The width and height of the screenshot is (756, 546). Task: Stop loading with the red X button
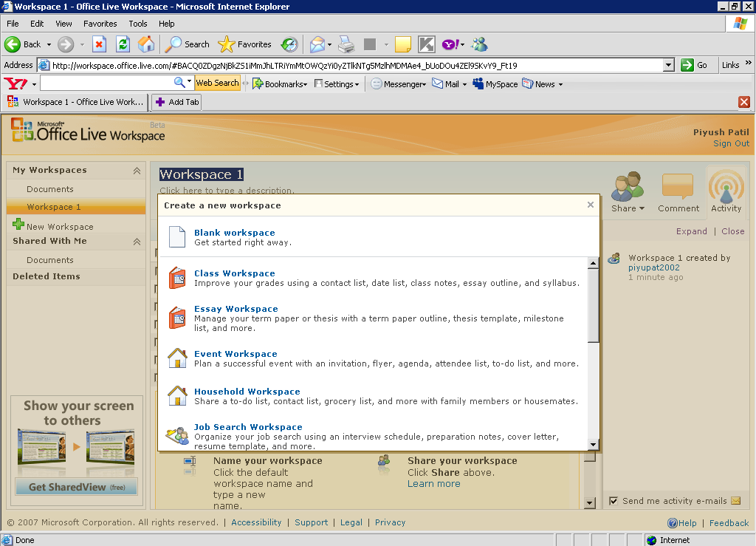click(x=99, y=44)
